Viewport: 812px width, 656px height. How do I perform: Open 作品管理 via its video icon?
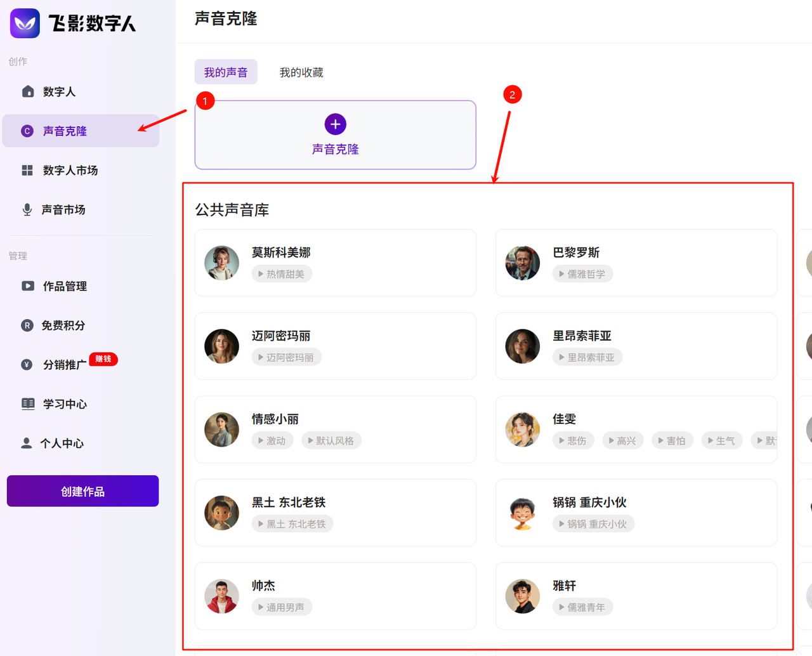pos(28,286)
